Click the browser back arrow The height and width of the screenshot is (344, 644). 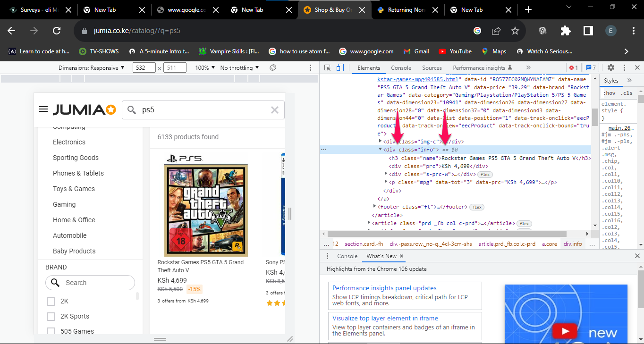(x=11, y=31)
